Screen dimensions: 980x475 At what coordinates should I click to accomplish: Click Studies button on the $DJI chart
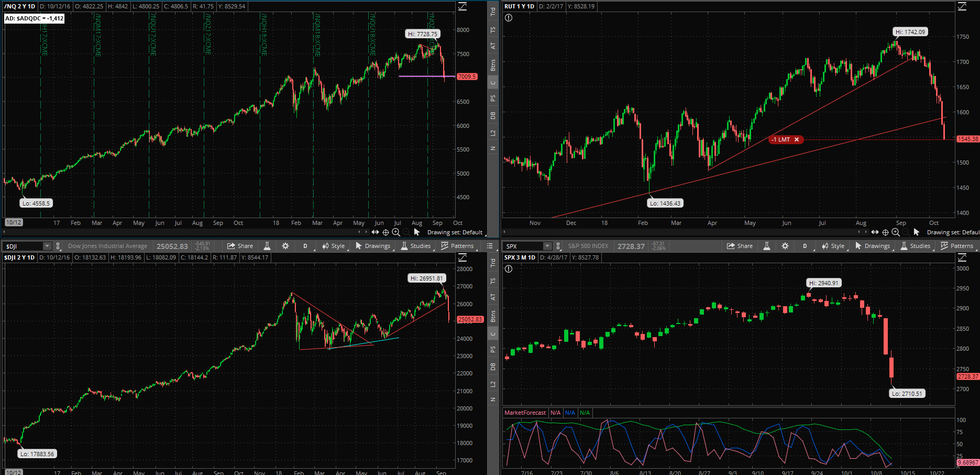416,246
